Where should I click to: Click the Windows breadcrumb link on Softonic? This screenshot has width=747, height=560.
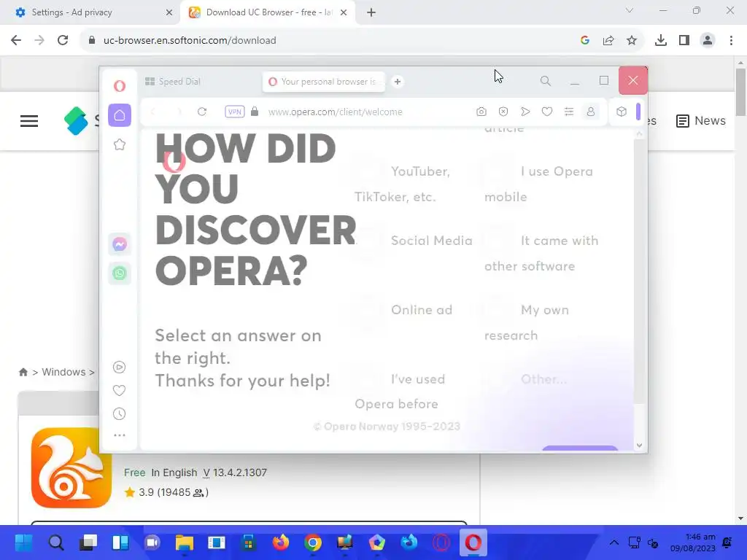(63, 372)
